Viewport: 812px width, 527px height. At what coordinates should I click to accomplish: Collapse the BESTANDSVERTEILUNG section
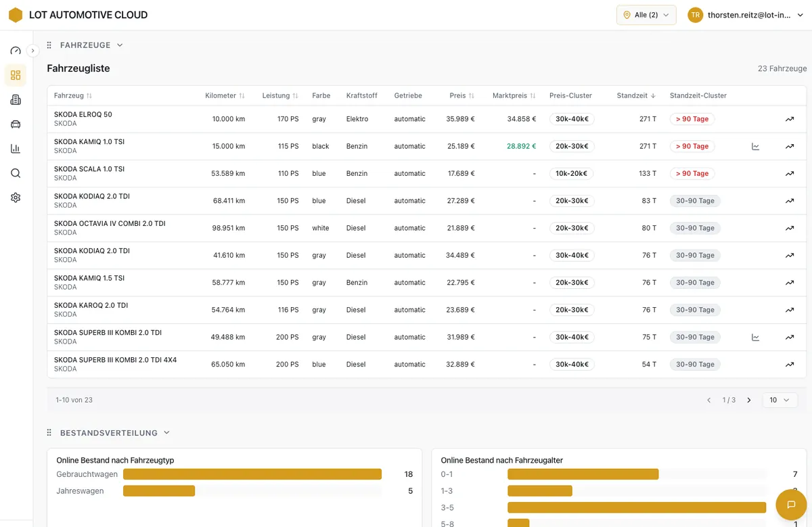coord(166,433)
